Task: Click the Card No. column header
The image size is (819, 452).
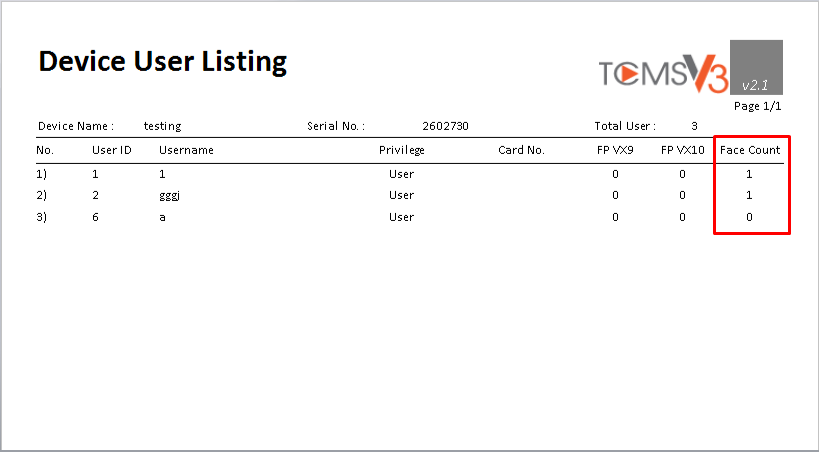Action: click(521, 150)
